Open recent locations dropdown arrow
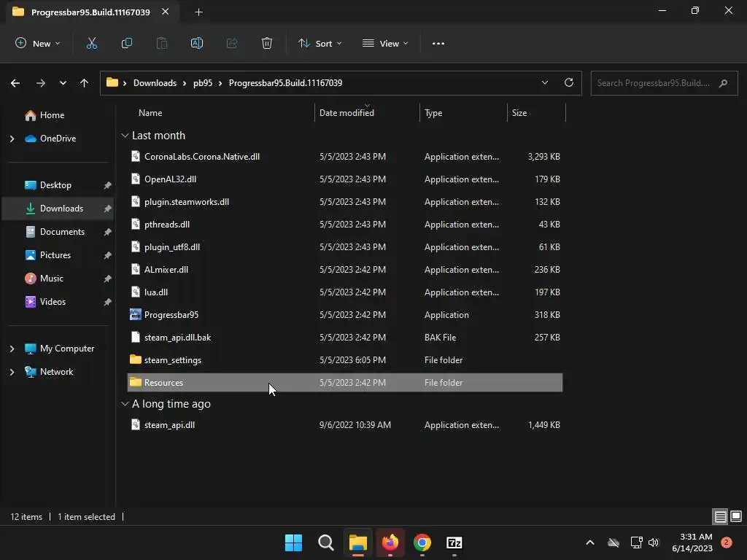 pyautogui.click(x=63, y=83)
